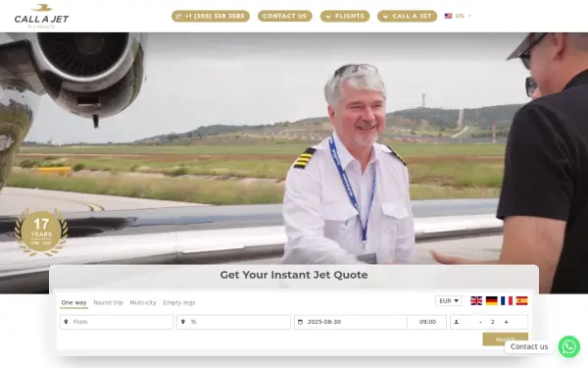Switch to the Round trip tab
588x368 pixels.
point(108,302)
